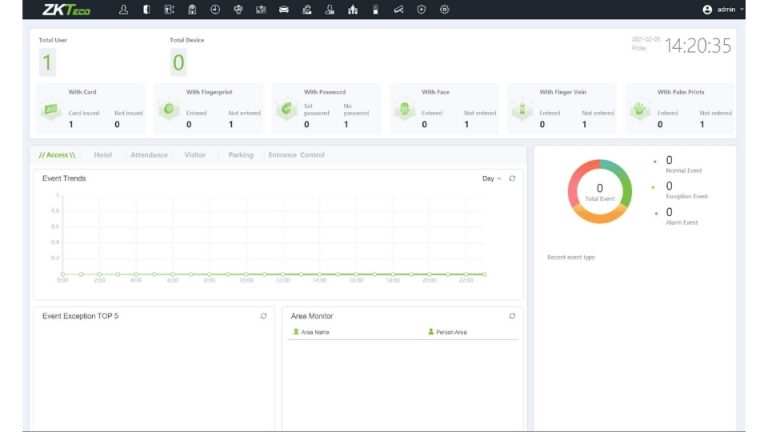
Task: Switch to the Visitor tab
Action: (195, 155)
